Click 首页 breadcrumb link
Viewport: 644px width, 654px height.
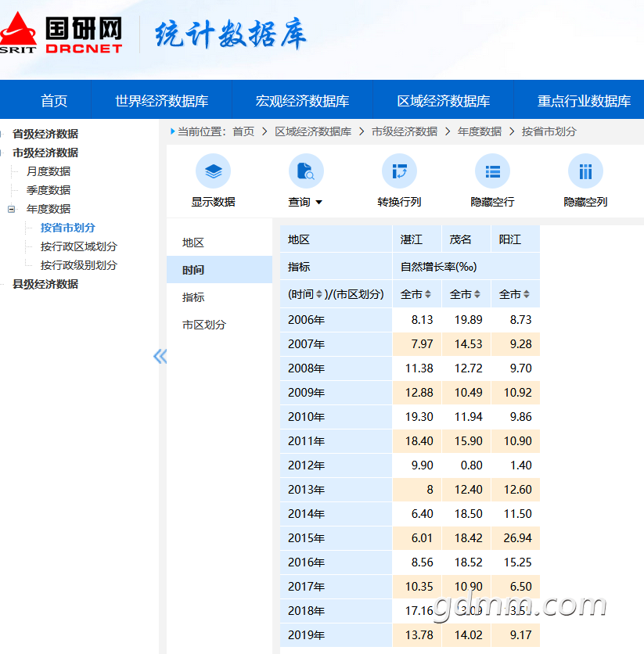tap(243, 131)
